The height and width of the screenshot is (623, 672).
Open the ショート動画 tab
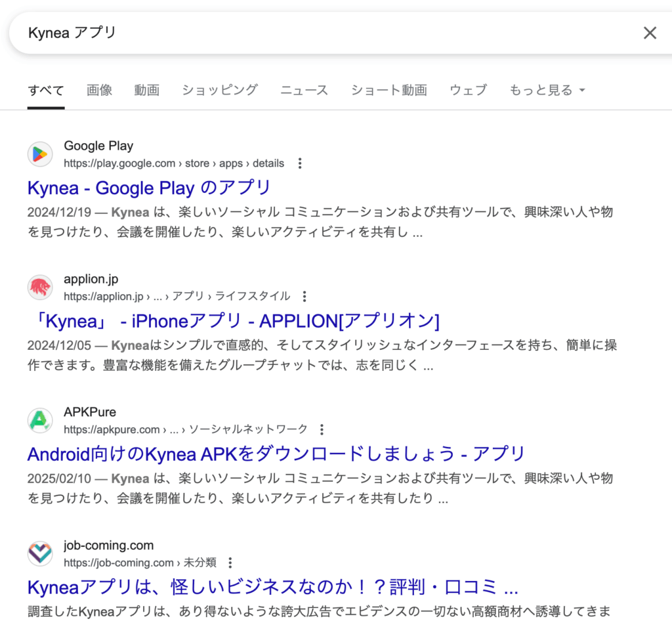click(389, 90)
